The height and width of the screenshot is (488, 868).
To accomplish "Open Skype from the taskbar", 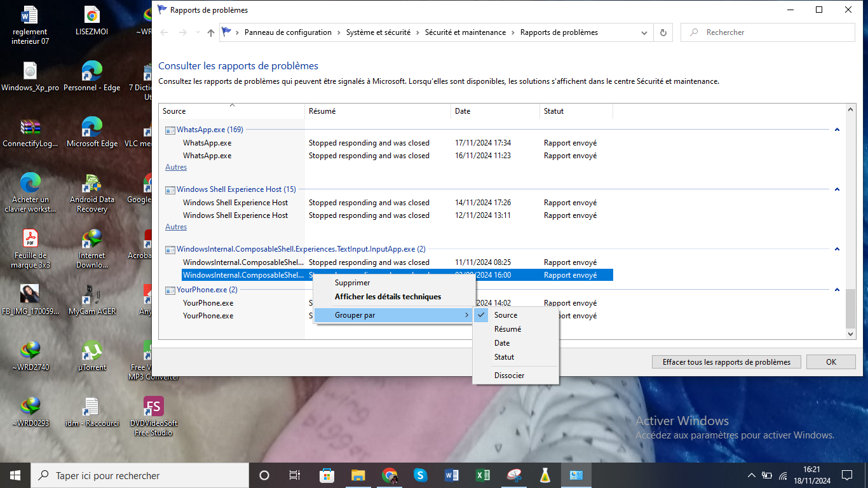I will click(x=420, y=475).
